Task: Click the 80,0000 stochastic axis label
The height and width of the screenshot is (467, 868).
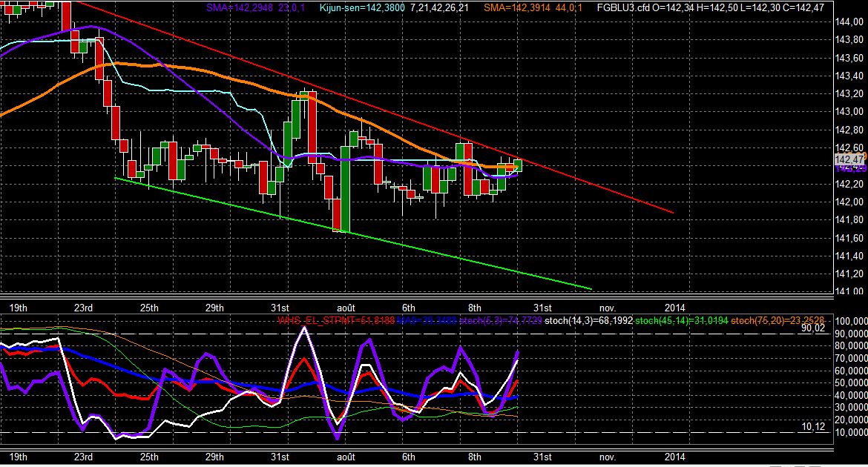Action: (x=852, y=346)
